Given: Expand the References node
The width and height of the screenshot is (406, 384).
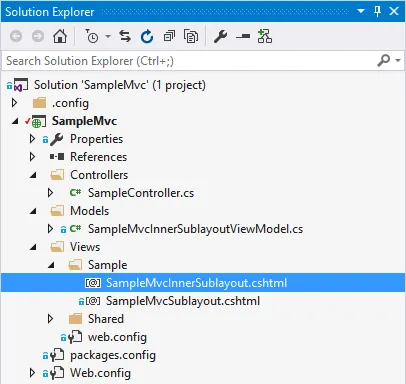Looking at the screenshot, I should click(32, 157).
